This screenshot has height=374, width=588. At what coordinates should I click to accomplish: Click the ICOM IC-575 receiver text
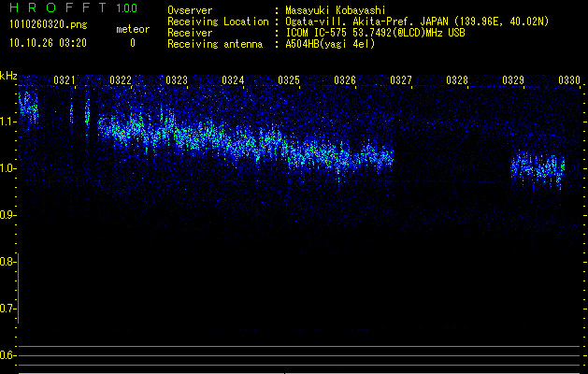tap(375, 33)
